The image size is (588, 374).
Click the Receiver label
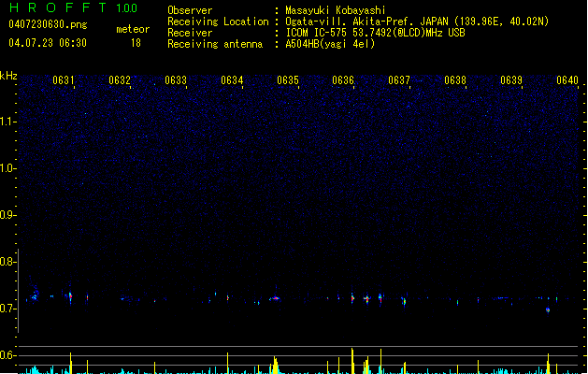[190, 33]
